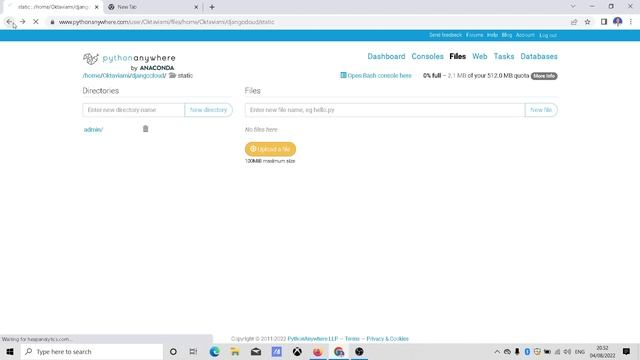Open the Xbox app on taskbar
Viewport: 640px width, 360px height.
tap(297, 351)
